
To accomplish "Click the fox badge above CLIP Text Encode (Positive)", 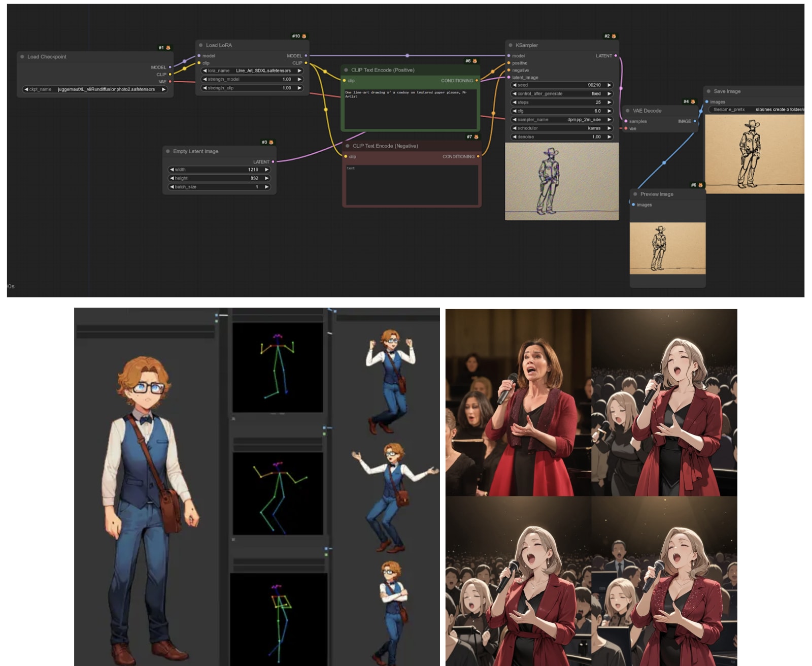I will 475,61.
